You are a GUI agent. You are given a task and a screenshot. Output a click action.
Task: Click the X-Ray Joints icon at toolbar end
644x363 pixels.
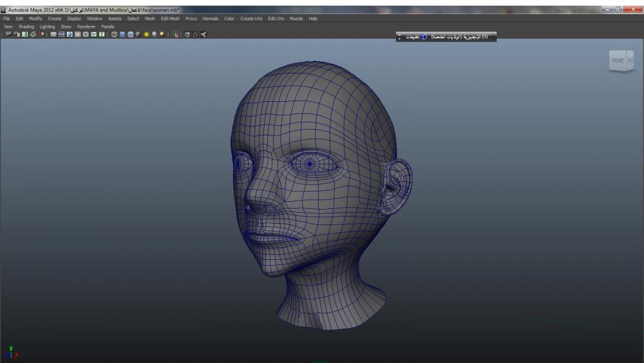tap(204, 34)
